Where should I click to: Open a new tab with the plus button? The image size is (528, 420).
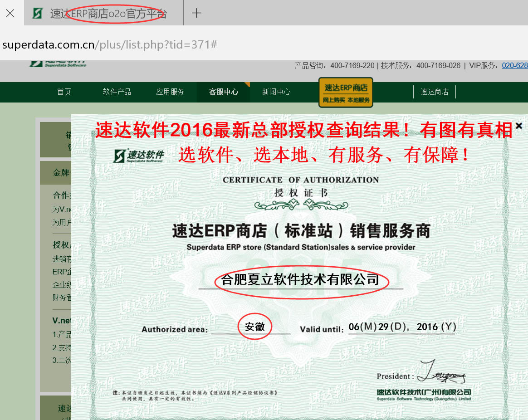196,13
